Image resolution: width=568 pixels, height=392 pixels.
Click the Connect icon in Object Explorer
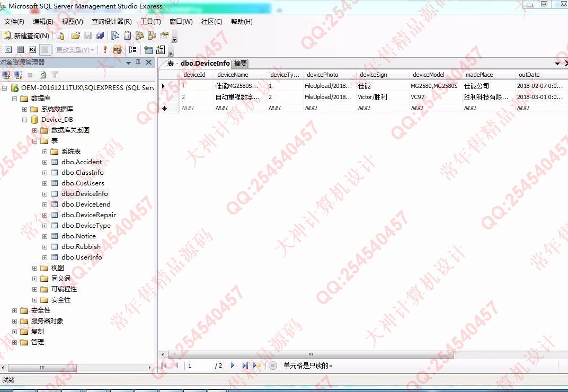click(6, 75)
